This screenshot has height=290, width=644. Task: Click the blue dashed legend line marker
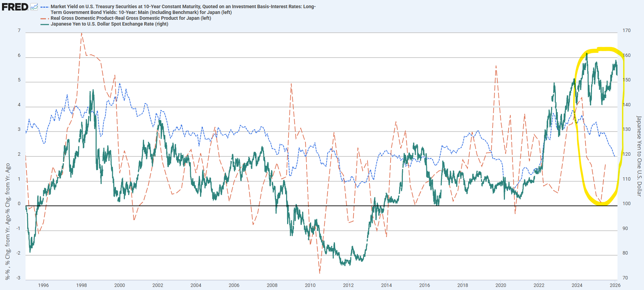pyautogui.click(x=45, y=7)
